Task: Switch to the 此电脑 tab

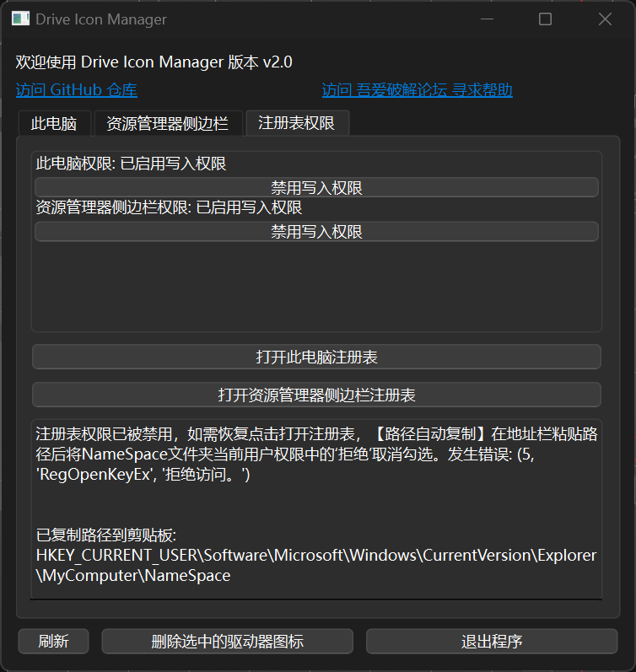Action: 54,123
